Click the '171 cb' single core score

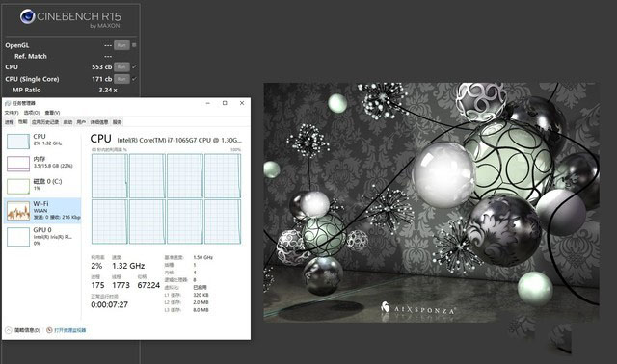(101, 79)
